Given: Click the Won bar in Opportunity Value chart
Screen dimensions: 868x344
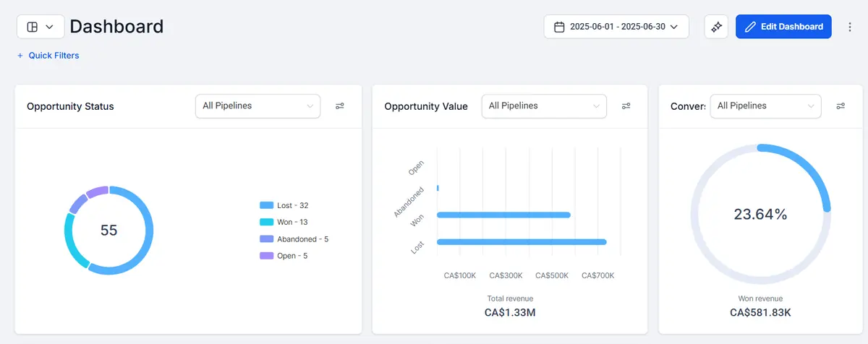Looking at the screenshot, I should point(503,215).
